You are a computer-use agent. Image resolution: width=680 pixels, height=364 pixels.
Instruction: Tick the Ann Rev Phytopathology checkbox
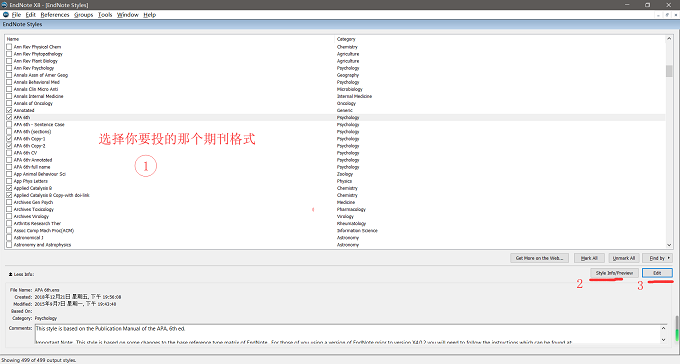pyautogui.click(x=9, y=54)
